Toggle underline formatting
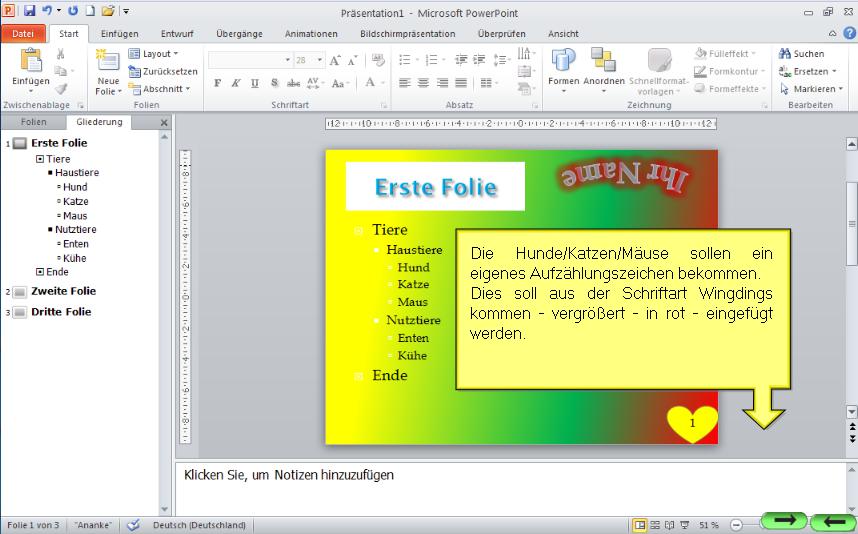Screen dimensions: 858x534 pos(255,83)
